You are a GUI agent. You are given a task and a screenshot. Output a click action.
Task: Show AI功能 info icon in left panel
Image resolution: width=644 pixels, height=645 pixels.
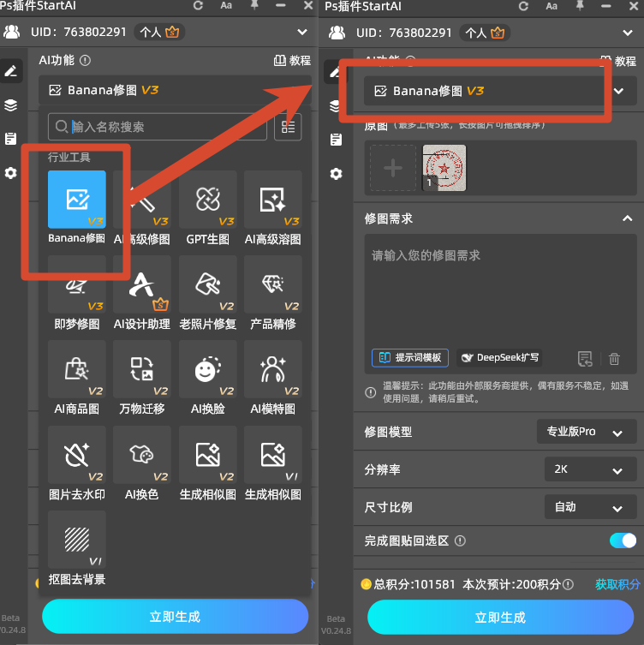[x=85, y=61]
